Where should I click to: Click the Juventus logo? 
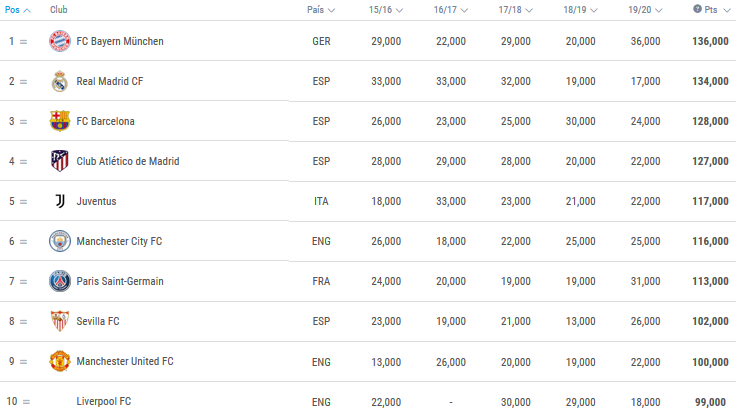[x=60, y=201]
